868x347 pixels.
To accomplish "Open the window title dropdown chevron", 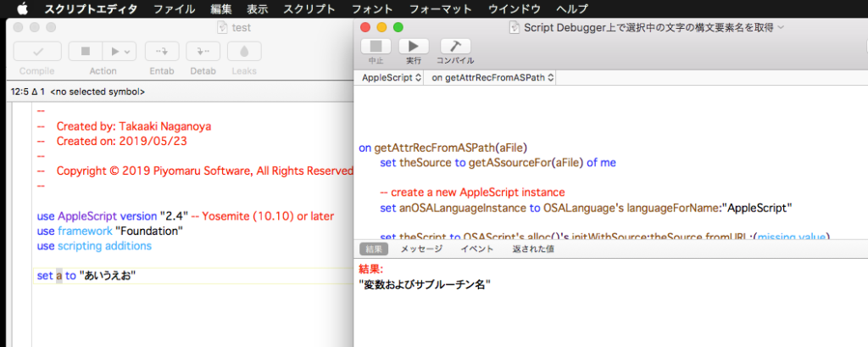I will (x=781, y=27).
